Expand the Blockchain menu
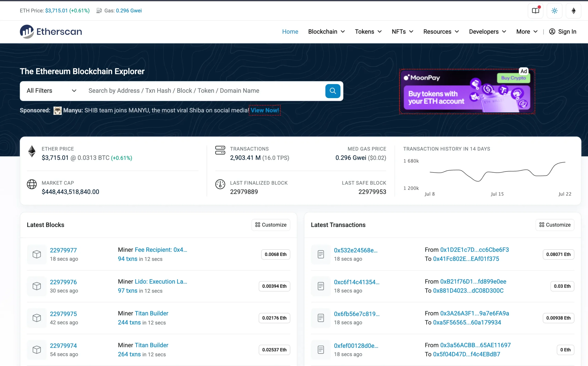This screenshot has width=588, height=366. pyautogui.click(x=326, y=31)
